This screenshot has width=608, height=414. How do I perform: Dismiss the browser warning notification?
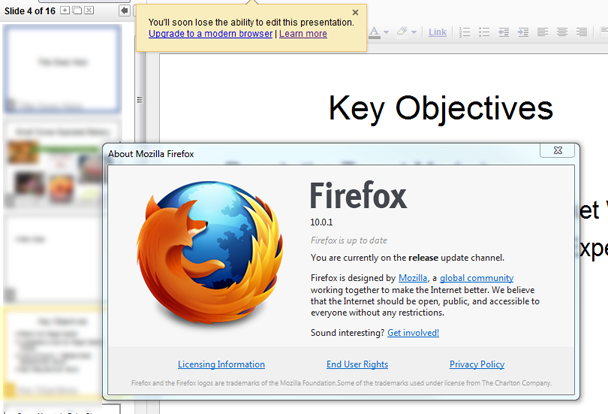pos(355,12)
